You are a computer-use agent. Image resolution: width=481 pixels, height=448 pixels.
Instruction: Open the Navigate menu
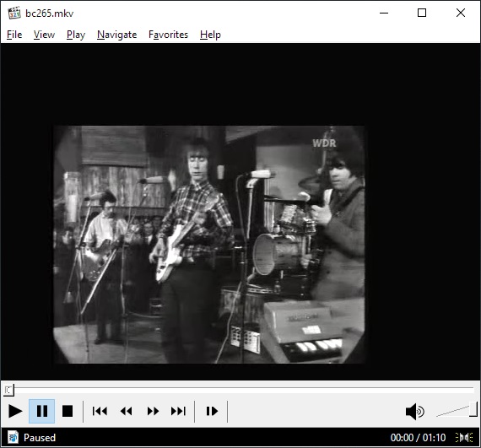point(117,35)
